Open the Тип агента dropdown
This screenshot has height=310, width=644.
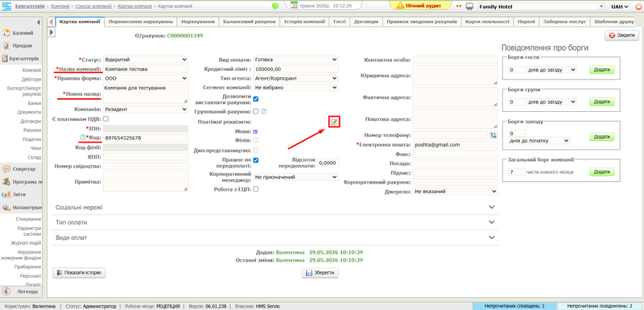295,78
